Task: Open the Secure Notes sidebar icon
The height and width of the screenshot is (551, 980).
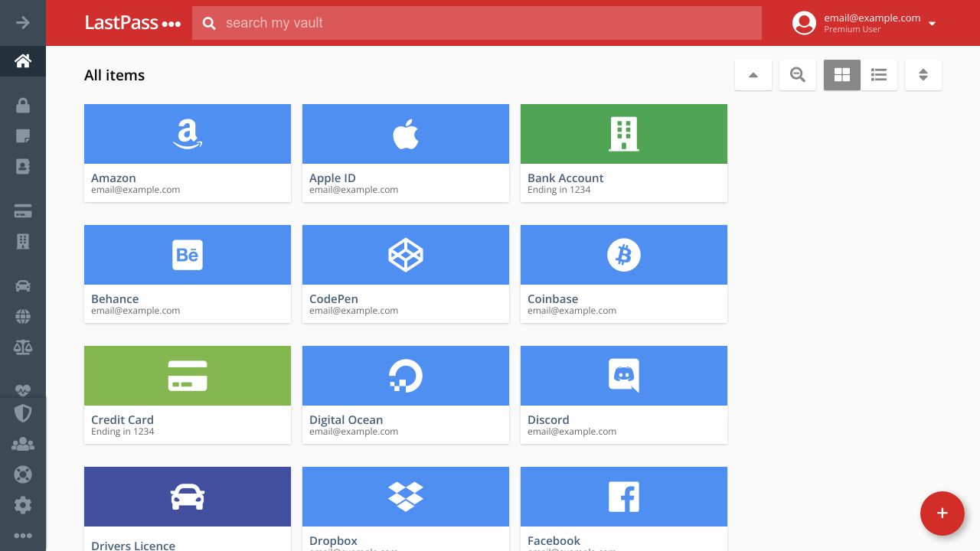Action: click(23, 136)
